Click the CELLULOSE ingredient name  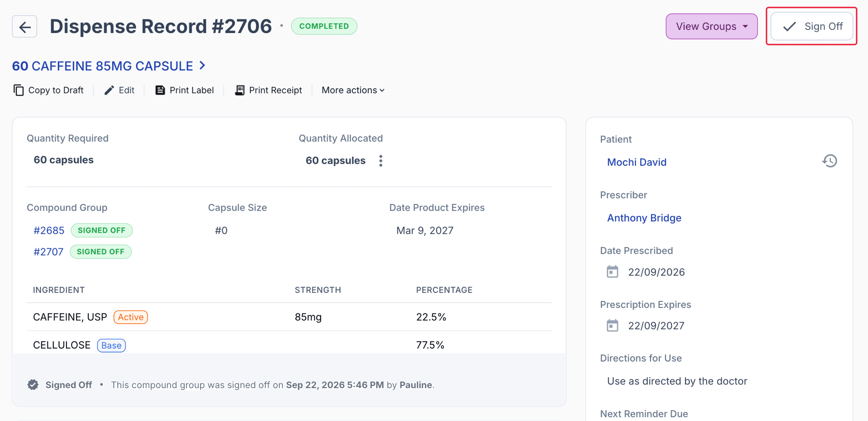(x=62, y=345)
